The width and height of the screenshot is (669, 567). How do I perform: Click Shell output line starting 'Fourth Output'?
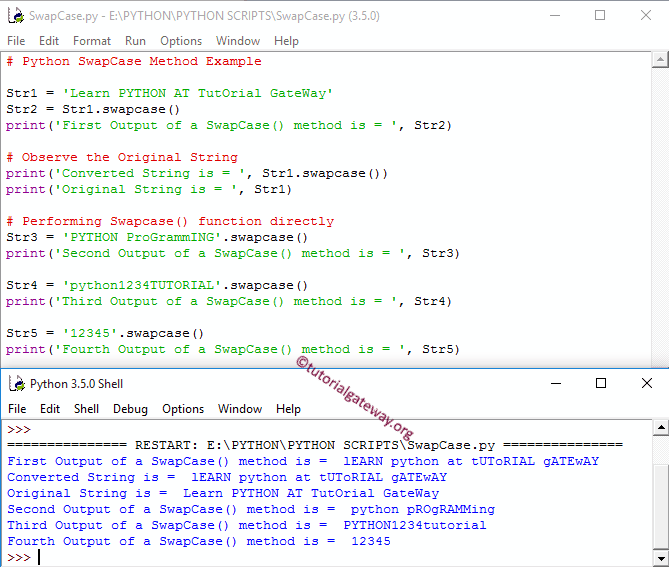[x=199, y=541]
